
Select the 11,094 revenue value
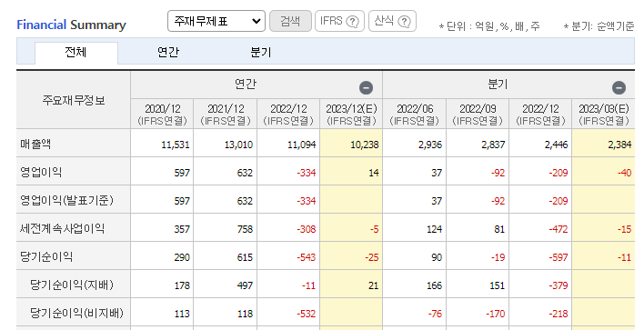point(301,145)
